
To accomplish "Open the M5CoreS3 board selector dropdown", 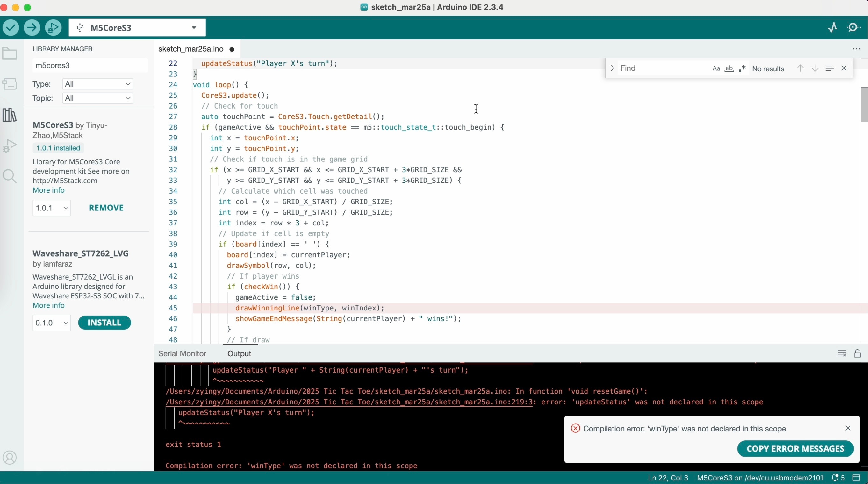I will pyautogui.click(x=137, y=28).
